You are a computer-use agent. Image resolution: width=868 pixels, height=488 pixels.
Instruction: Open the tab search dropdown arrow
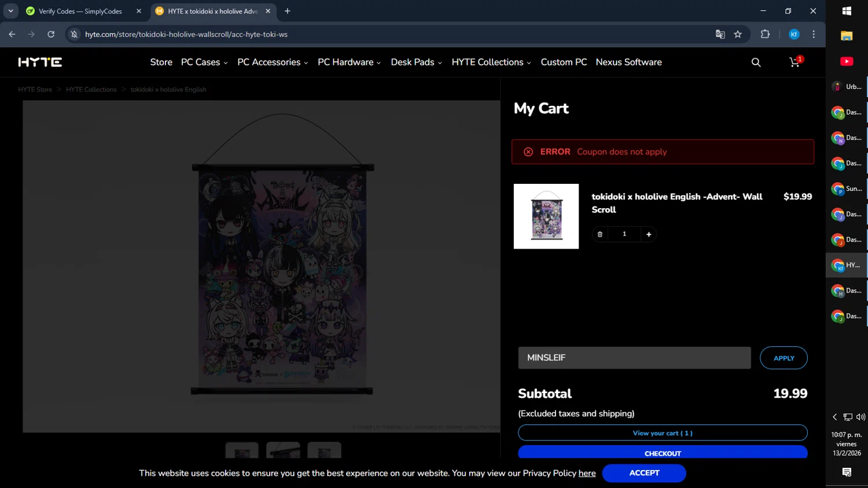click(10, 11)
